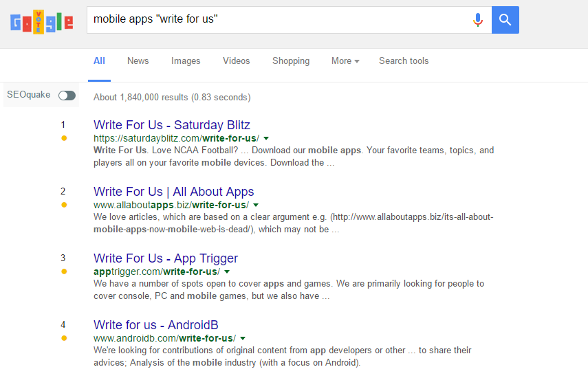Open dropdown arrow next to saturdayblitz.com URL

pyautogui.click(x=266, y=138)
